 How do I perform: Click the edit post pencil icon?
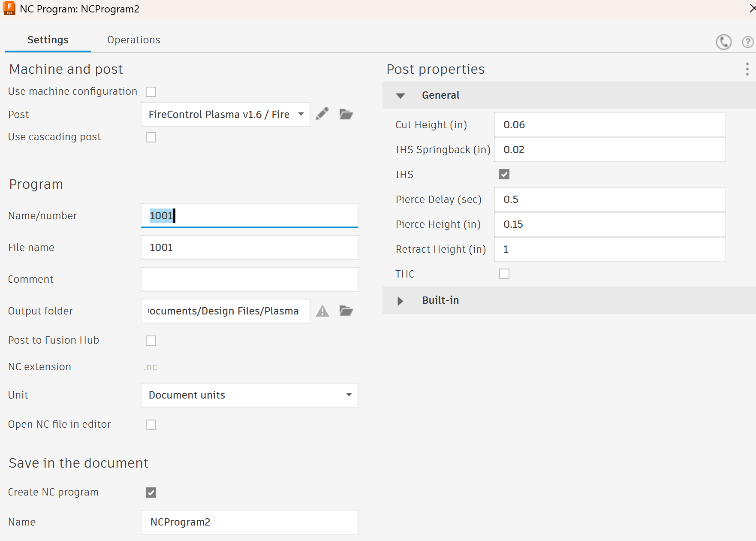pyautogui.click(x=322, y=114)
